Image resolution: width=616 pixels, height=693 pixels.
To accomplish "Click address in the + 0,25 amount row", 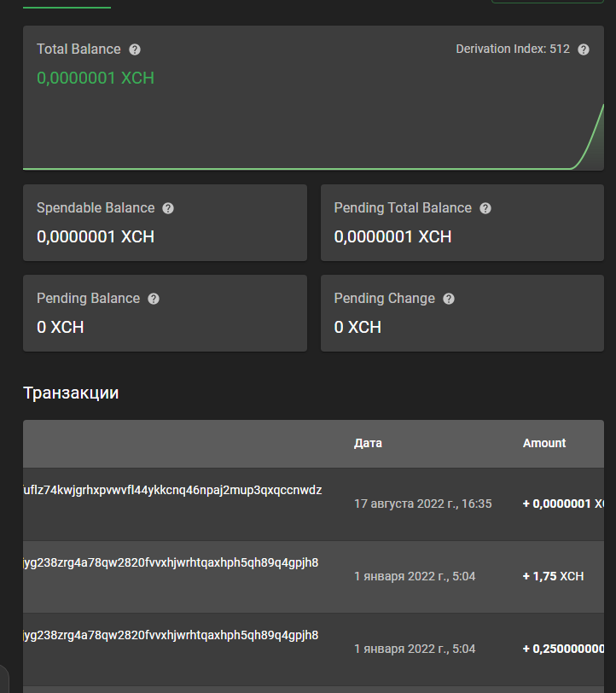I will (x=171, y=635).
